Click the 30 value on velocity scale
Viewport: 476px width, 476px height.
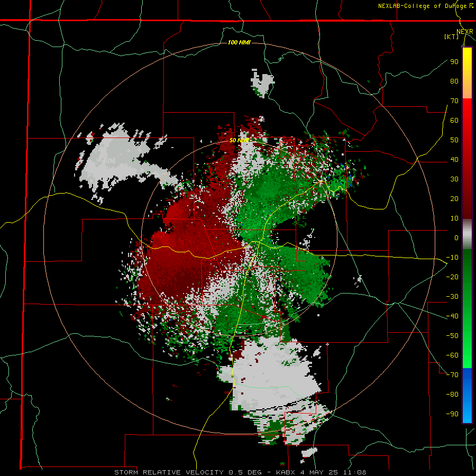(454, 179)
